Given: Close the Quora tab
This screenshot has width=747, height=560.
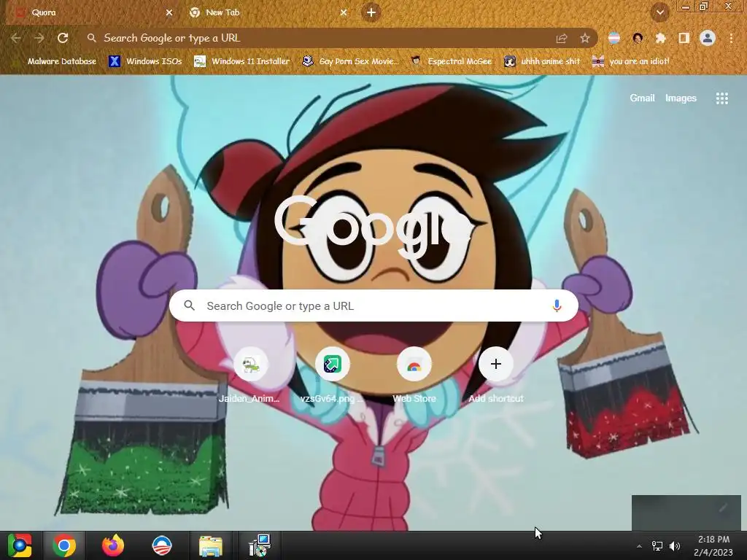Looking at the screenshot, I should (169, 13).
